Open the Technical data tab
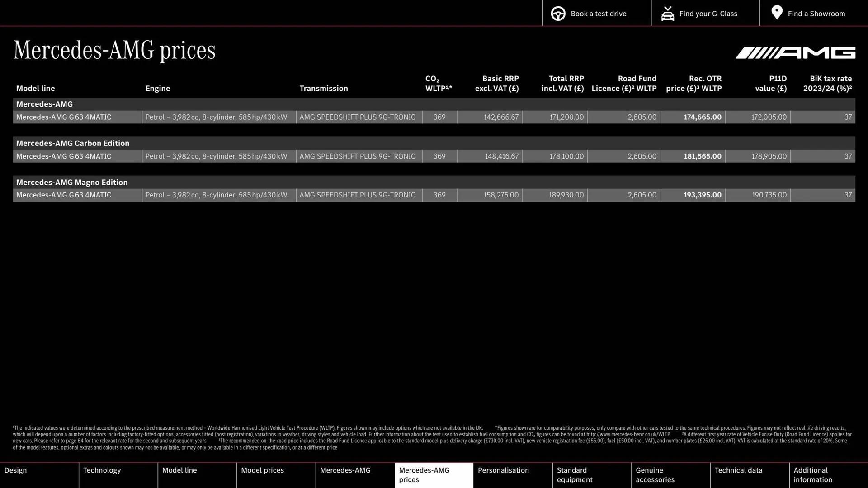This screenshot has width=868, height=488. point(738,470)
